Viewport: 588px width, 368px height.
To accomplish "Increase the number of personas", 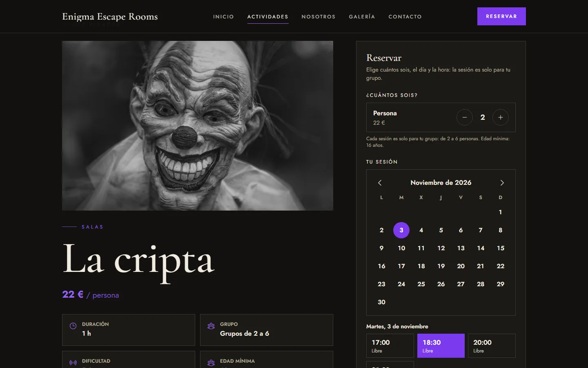I will click(500, 117).
